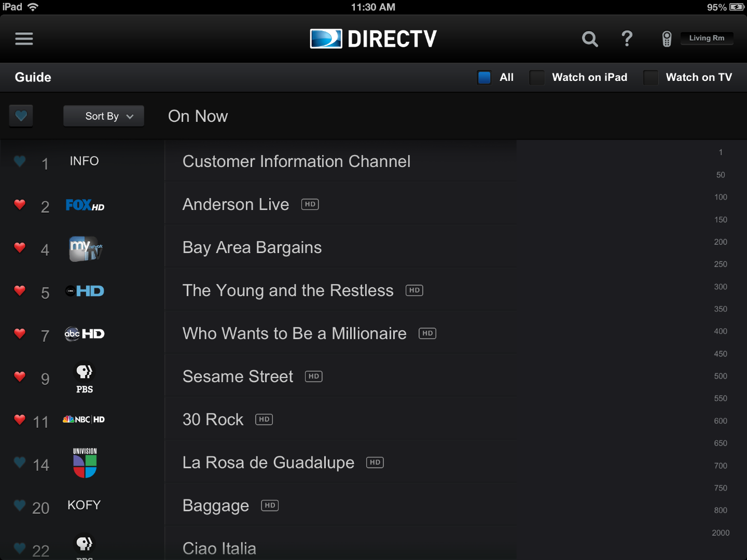
Task: Favorite channel 1 INFO
Action: 19,161
